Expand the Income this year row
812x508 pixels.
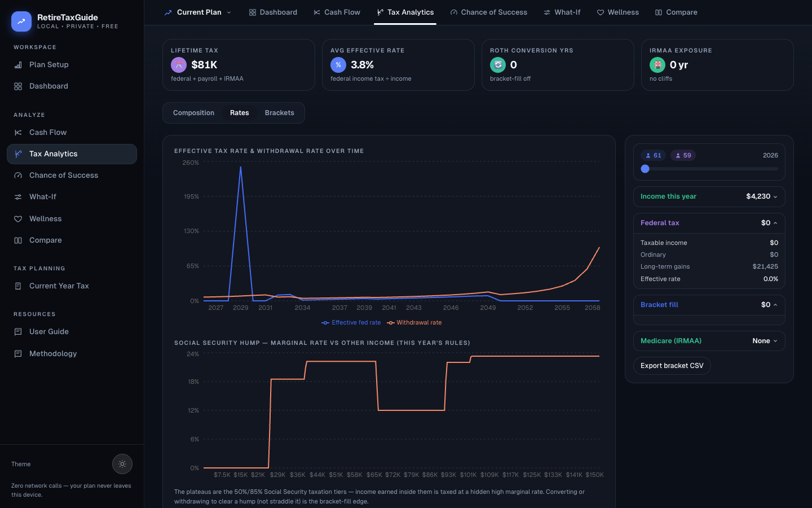point(709,196)
